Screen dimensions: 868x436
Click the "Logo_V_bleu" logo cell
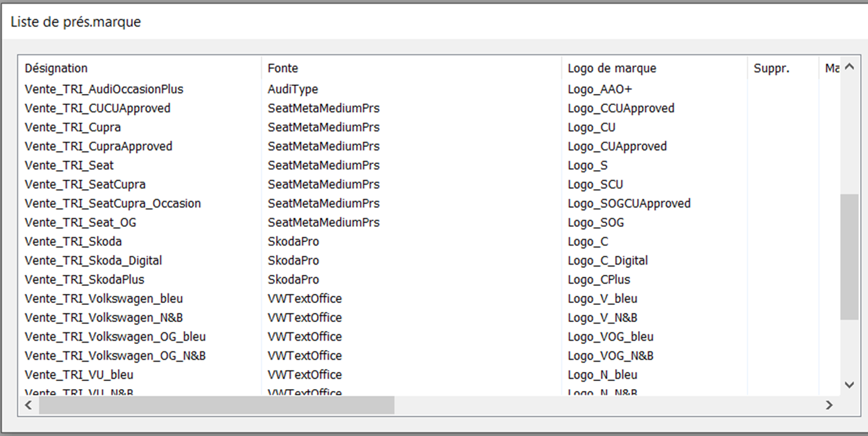pos(602,298)
